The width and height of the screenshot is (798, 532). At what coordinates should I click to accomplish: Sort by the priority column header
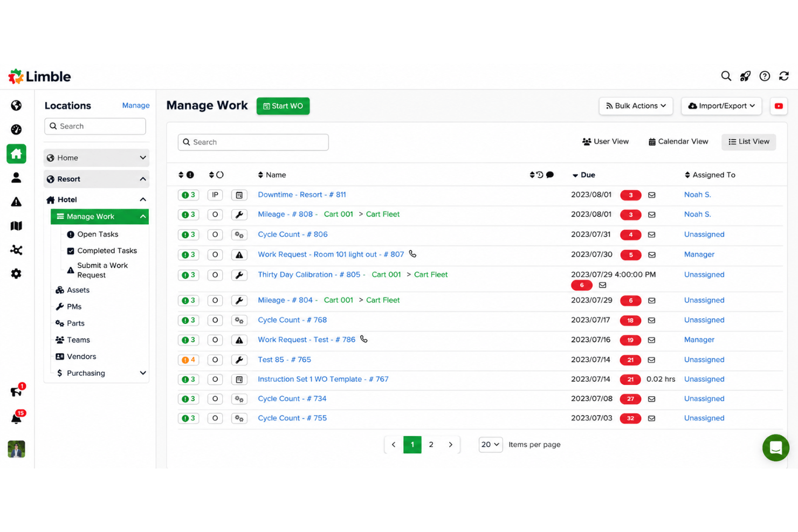pos(186,175)
